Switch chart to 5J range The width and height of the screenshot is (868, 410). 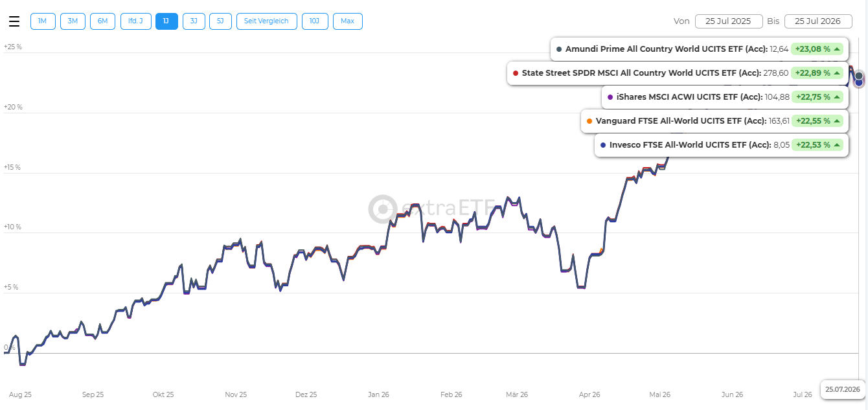click(x=220, y=21)
